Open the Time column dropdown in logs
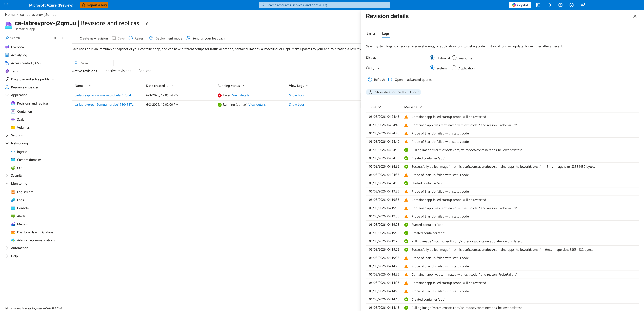644x311 pixels. (x=379, y=107)
